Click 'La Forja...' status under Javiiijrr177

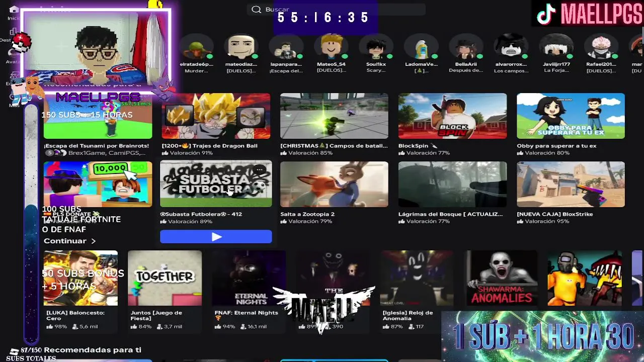556,71
